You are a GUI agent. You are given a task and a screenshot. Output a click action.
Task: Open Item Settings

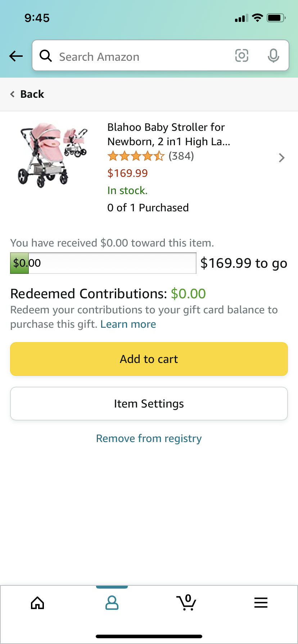coord(149,404)
